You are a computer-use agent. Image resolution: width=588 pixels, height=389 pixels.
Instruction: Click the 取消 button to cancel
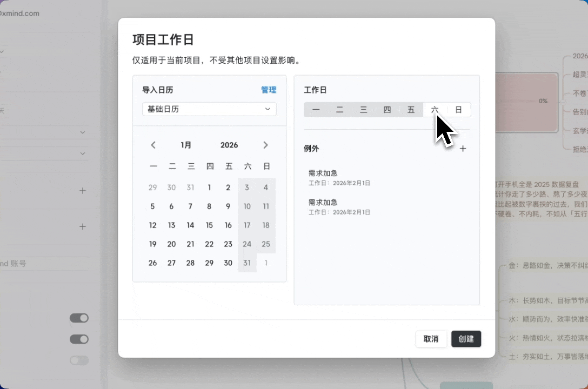tap(431, 339)
